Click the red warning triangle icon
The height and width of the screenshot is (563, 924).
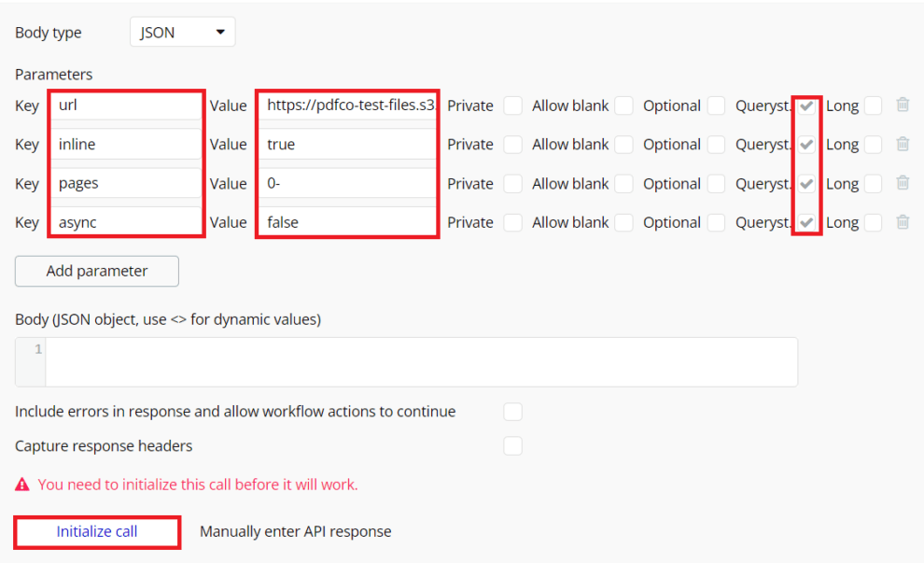tap(21, 484)
